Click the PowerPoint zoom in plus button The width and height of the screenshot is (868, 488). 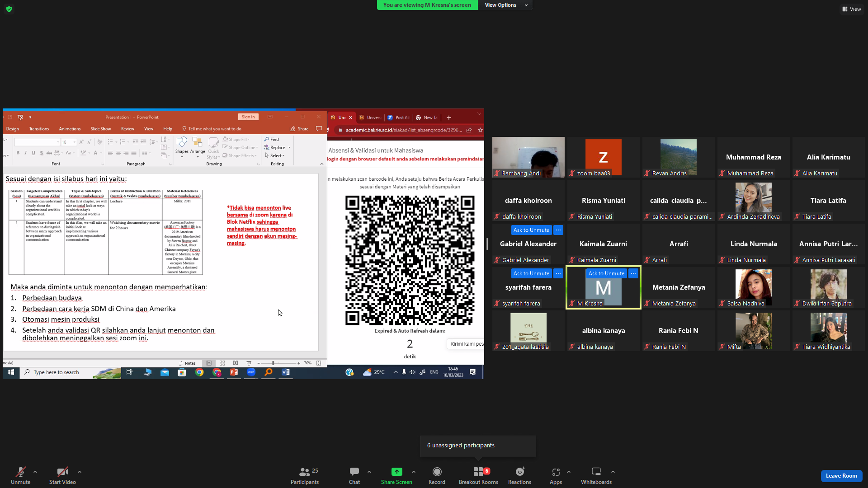coord(298,363)
